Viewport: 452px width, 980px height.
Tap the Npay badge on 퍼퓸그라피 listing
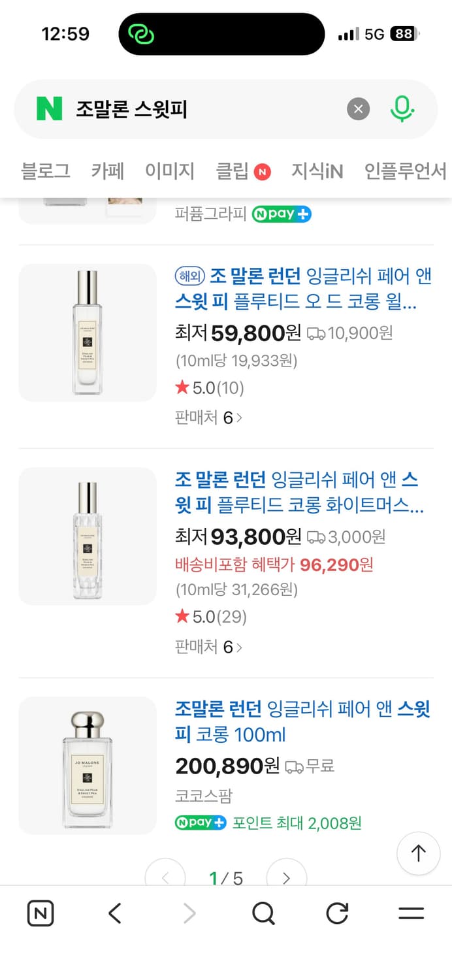coord(281,214)
